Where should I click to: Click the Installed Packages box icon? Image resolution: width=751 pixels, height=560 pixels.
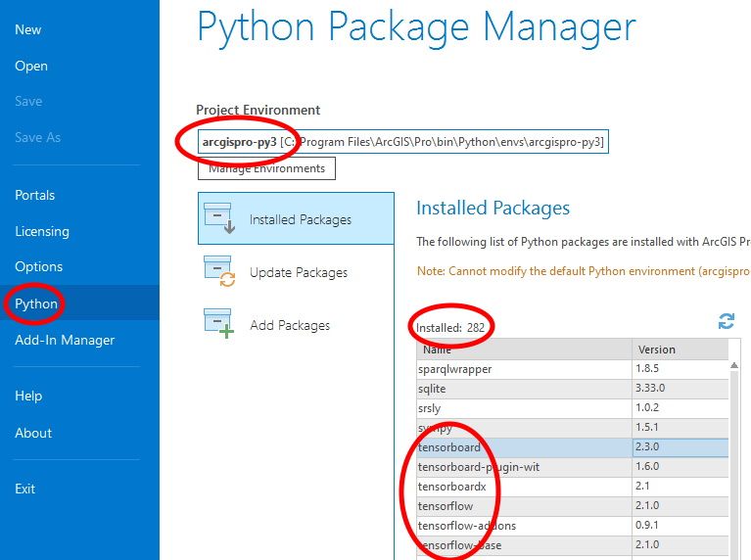[x=217, y=219]
